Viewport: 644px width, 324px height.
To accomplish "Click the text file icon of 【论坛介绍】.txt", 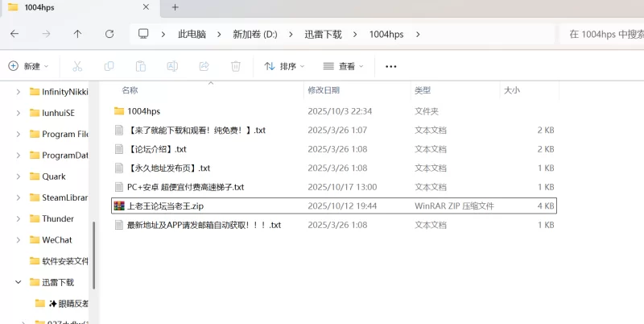I will [x=119, y=149].
